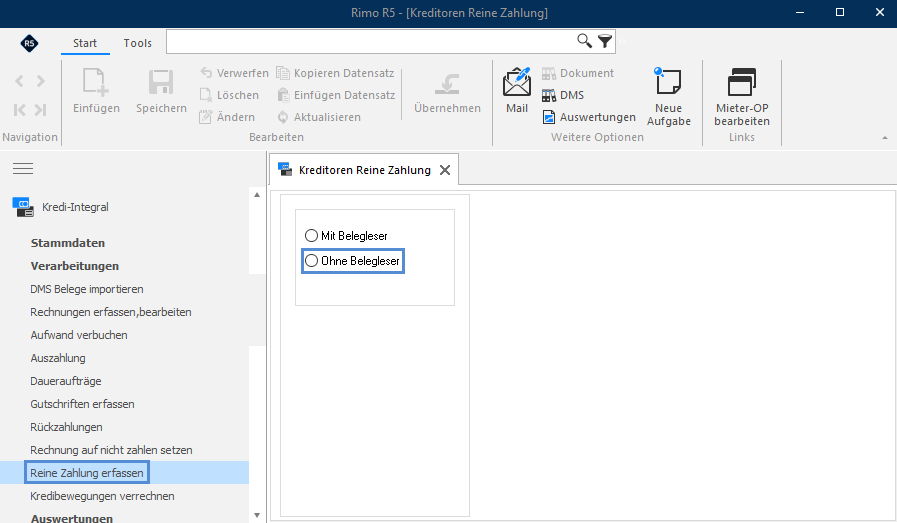The height and width of the screenshot is (523, 897).
Task: Open DMS Belege importieren
Action: point(86,289)
